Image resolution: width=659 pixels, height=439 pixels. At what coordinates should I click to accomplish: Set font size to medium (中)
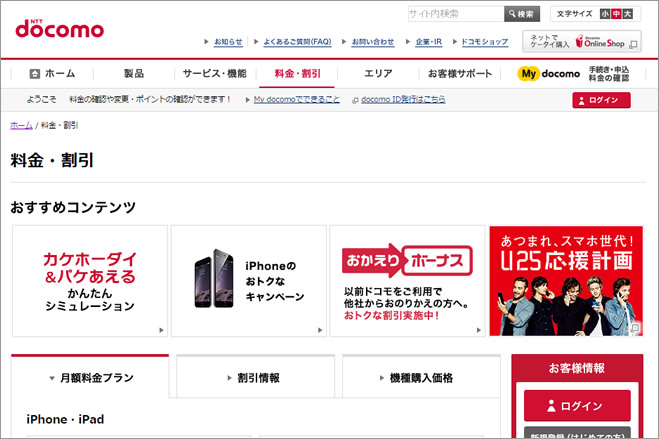[616, 14]
